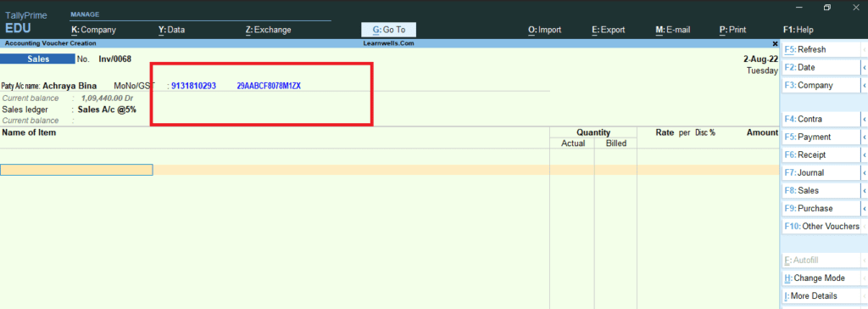Expand arrow beside F8: Sales

pyautogui.click(x=864, y=190)
